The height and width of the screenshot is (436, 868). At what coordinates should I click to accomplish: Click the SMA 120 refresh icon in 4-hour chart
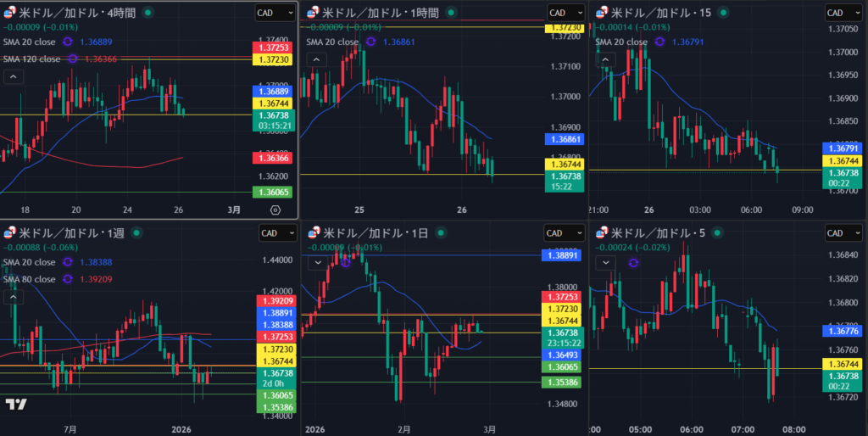coord(73,59)
